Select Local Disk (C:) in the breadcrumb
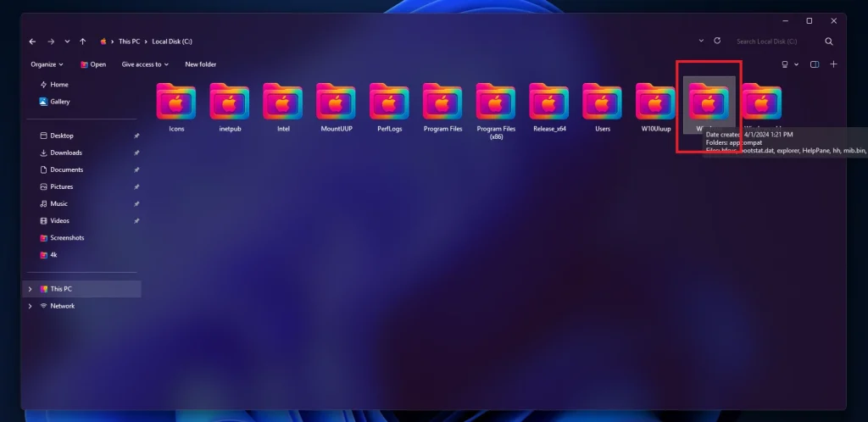868x422 pixels. click(172, 42)
